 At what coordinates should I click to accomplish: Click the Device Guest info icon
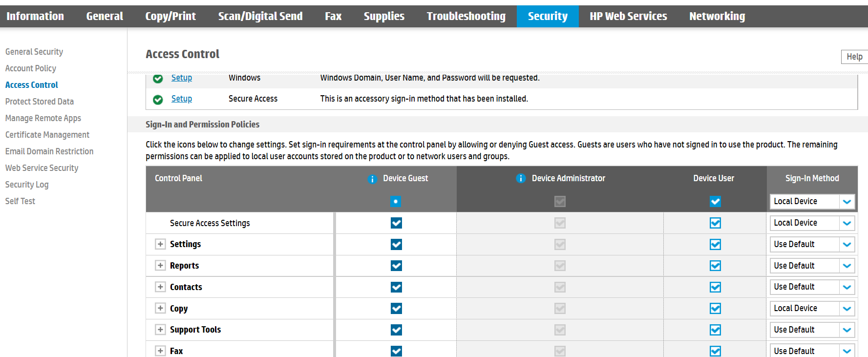pos(372,179)
